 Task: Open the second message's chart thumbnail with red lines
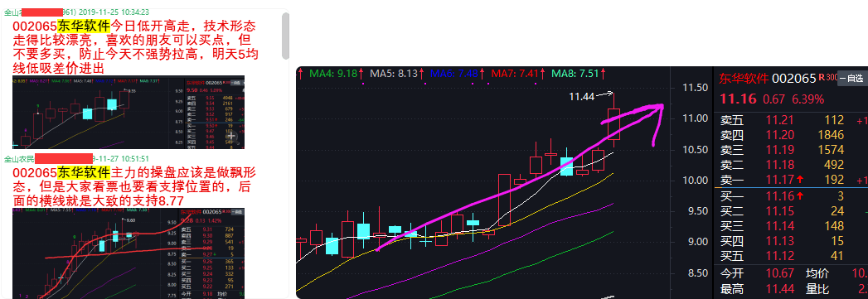coord(129,253)
